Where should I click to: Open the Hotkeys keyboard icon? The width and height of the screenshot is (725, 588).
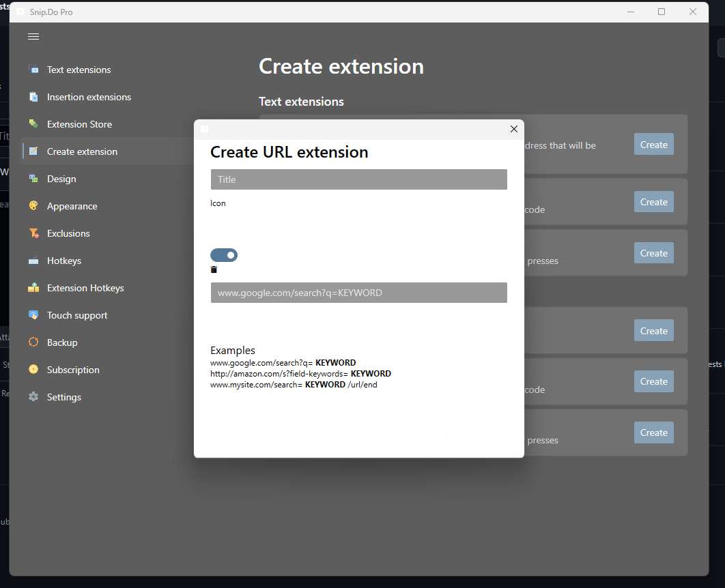33,260
